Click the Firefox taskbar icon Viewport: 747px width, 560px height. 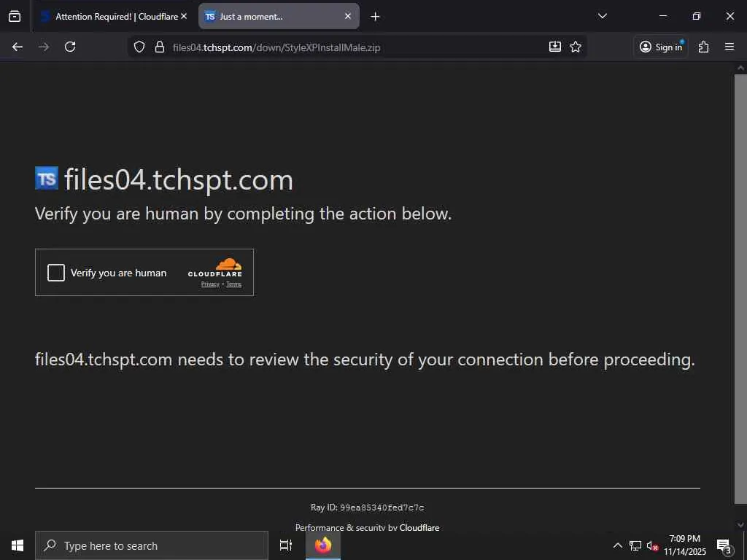click(323, 545)
